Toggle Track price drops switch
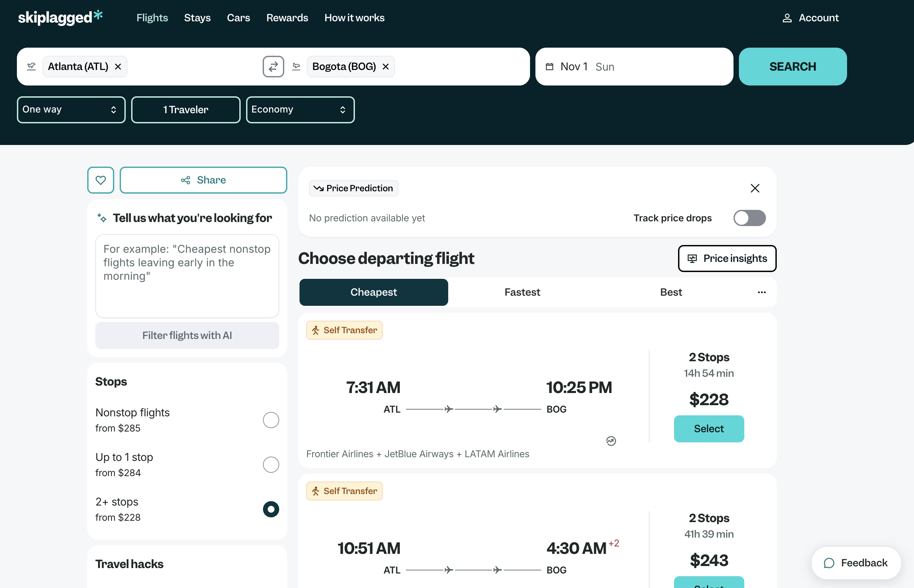The width and height of the screenshot is (914, 588). [749, 218]
